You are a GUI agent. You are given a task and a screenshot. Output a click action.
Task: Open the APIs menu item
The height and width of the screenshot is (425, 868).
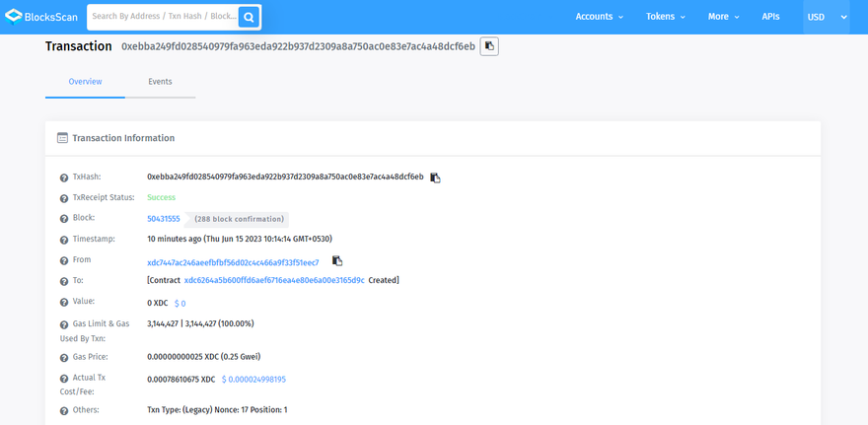(x=770, y=17)
